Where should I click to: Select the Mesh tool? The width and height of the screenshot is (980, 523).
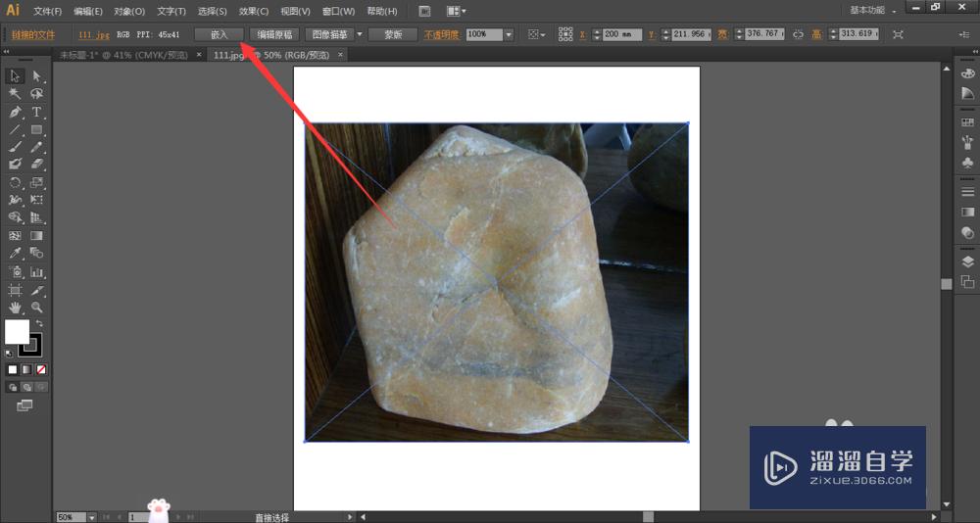click(15, 236)
